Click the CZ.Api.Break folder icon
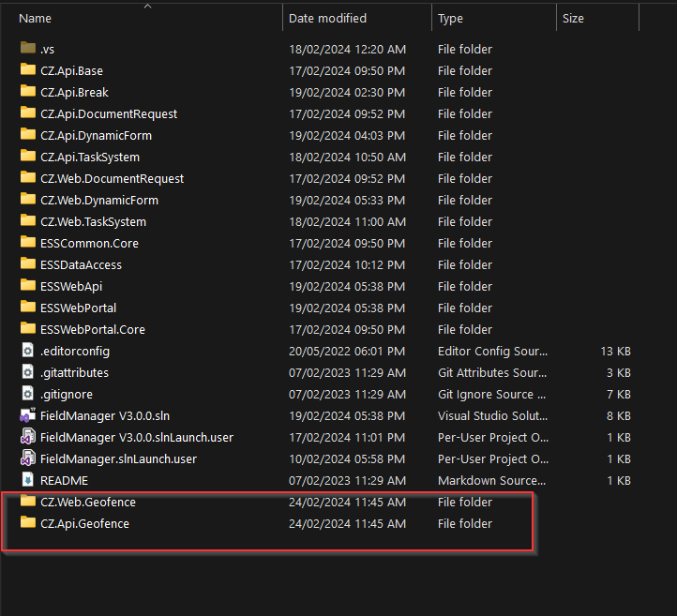Viewport: 677px width, 616px height. tap(28, 91)
